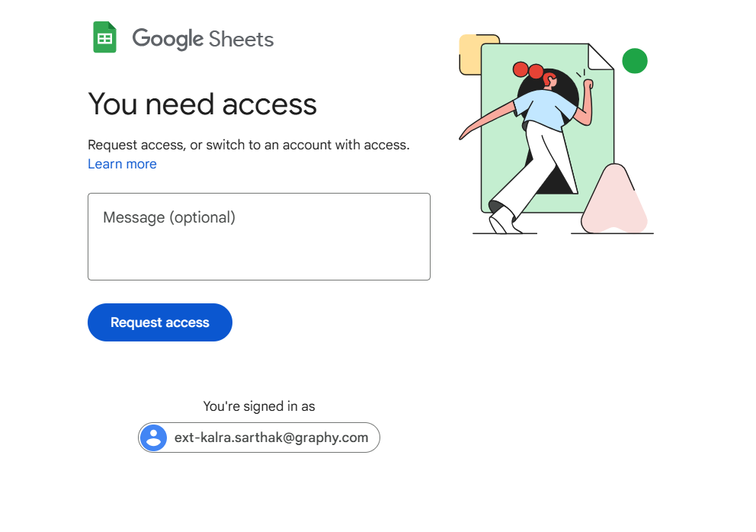Screen dimensions: 756x532
Task: Click the blue account avatar icon
Action: [x=154, y=437]
